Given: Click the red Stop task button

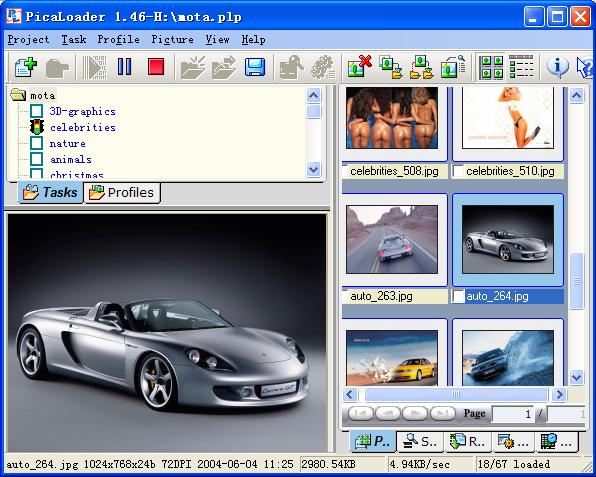Looking at the screenshot, I should coord(156,67).
